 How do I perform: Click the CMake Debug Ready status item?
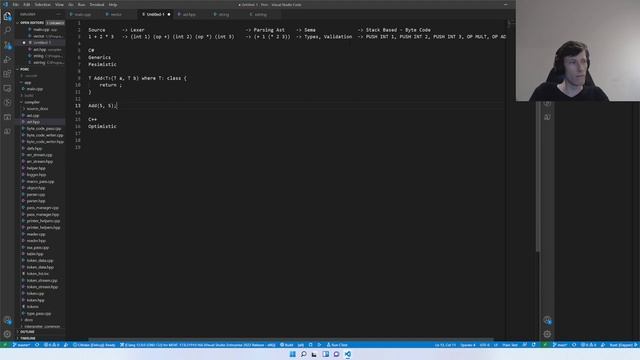coord(94,345)
